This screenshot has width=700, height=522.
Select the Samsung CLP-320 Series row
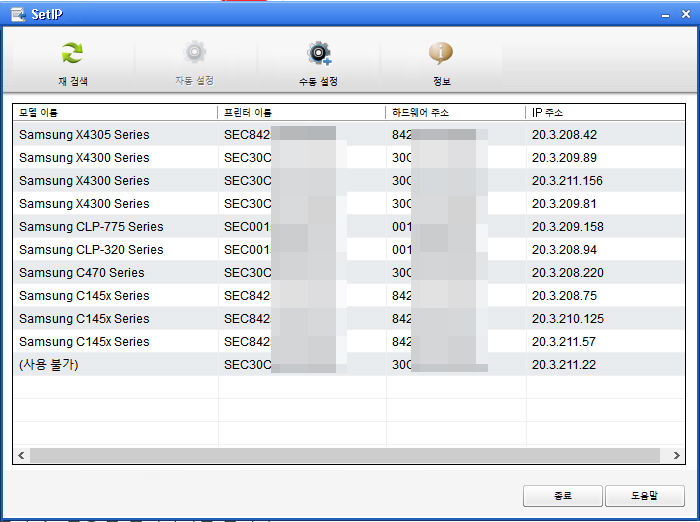tap(349, 250)
